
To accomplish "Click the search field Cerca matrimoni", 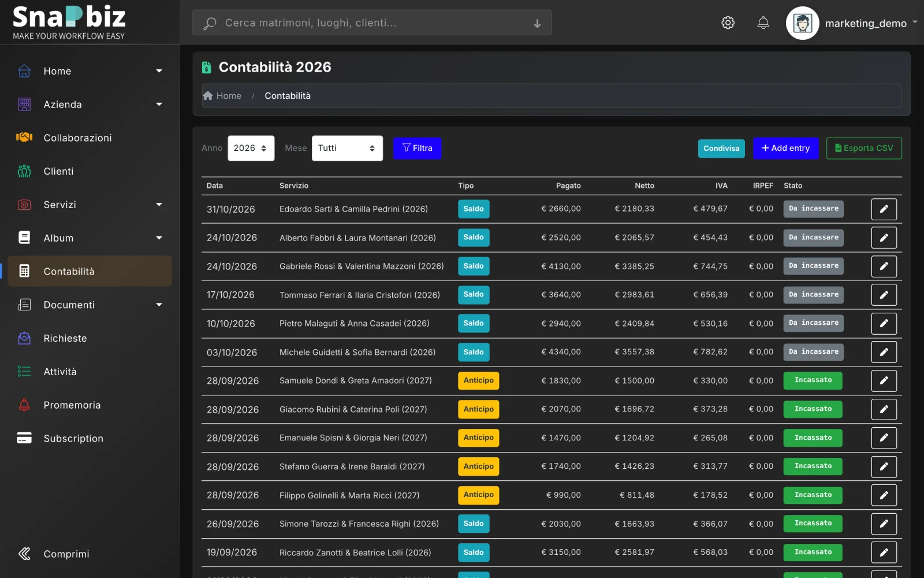I will tap(372, 23).
